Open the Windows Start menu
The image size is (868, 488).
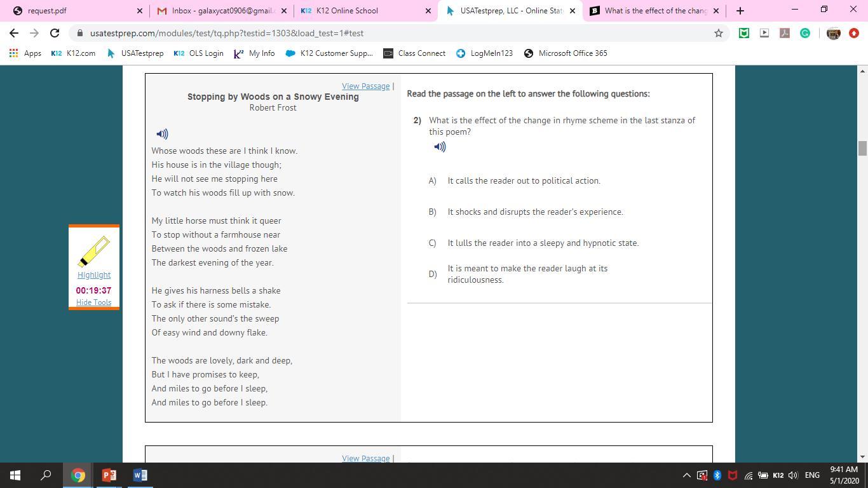15,475
